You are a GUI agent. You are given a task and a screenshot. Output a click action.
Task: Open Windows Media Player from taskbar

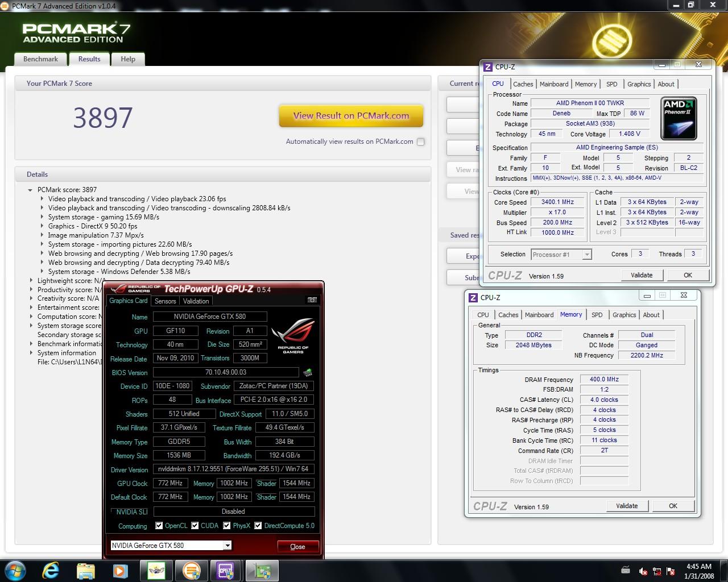tap(120, 570)
